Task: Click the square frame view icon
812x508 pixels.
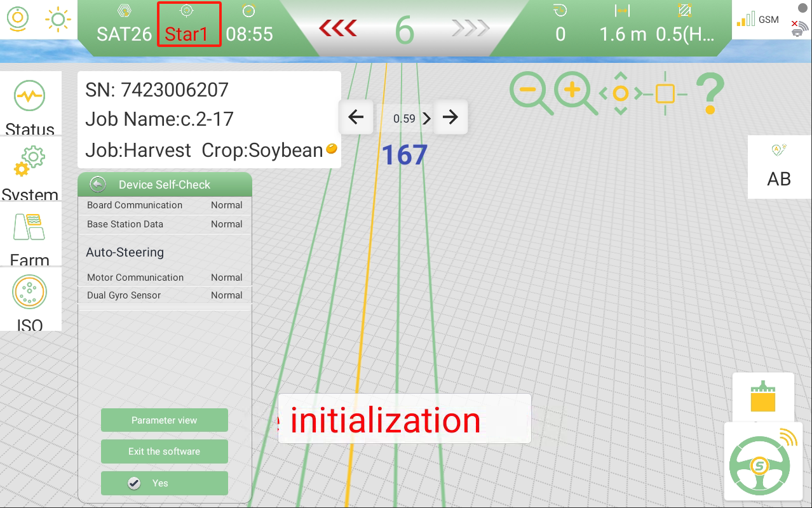Action: (x=665, y=94)
